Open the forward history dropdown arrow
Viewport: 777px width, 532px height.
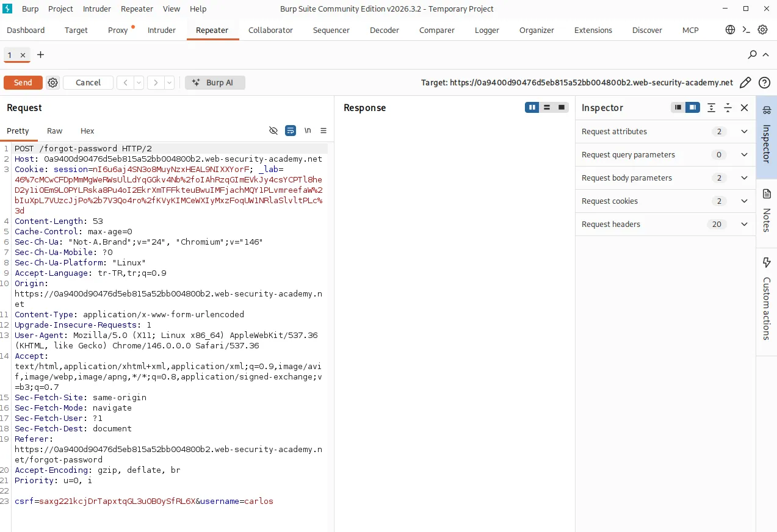tap(170, 82)
